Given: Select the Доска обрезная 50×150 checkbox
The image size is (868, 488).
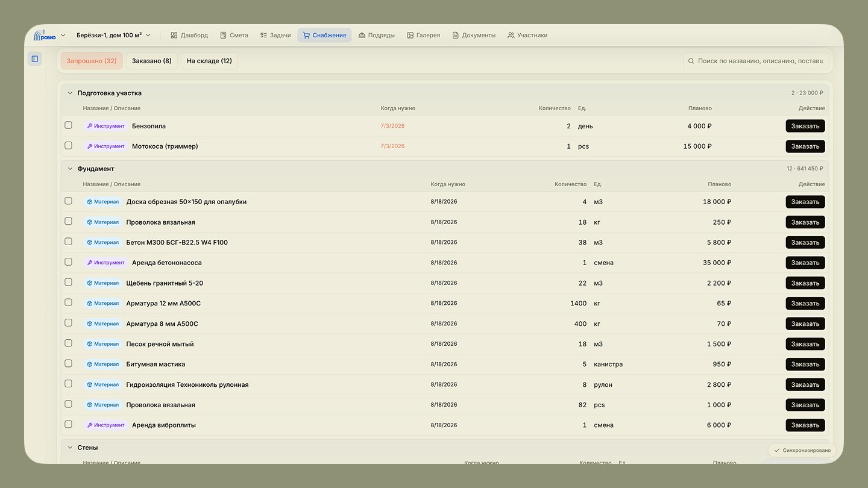Looking at the screenshot, I should tap(68, 201).
